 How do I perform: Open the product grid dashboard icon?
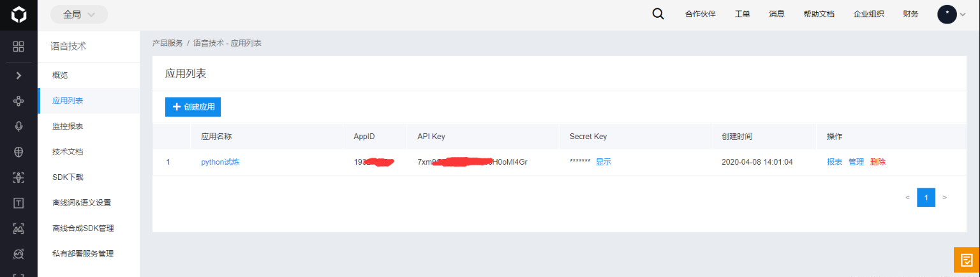(x=19, y=46)
